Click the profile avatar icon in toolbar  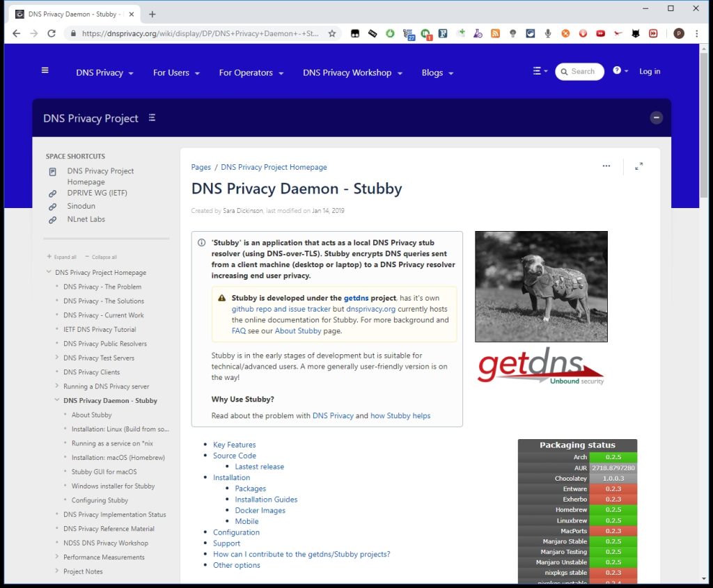678,33
